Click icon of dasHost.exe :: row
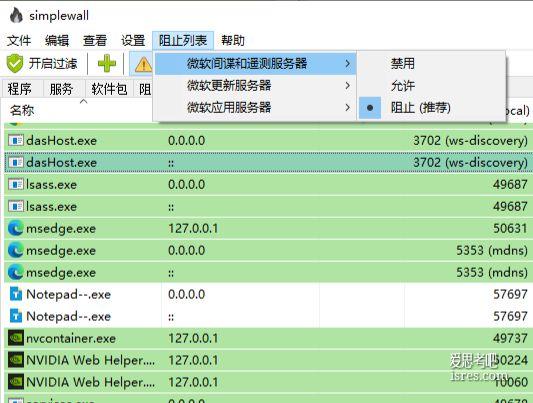The image size is (533, 403). tap(16, 162)
